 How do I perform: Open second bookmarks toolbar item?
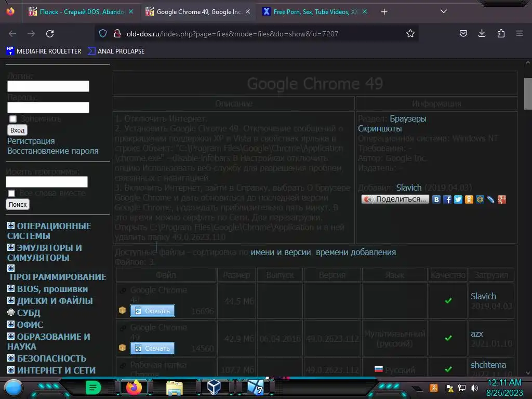tap(116, 51)
